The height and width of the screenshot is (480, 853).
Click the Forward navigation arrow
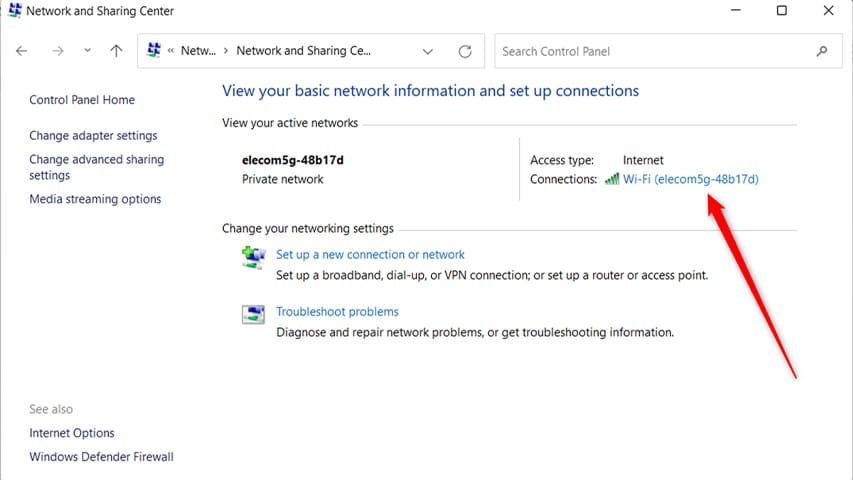58,51
